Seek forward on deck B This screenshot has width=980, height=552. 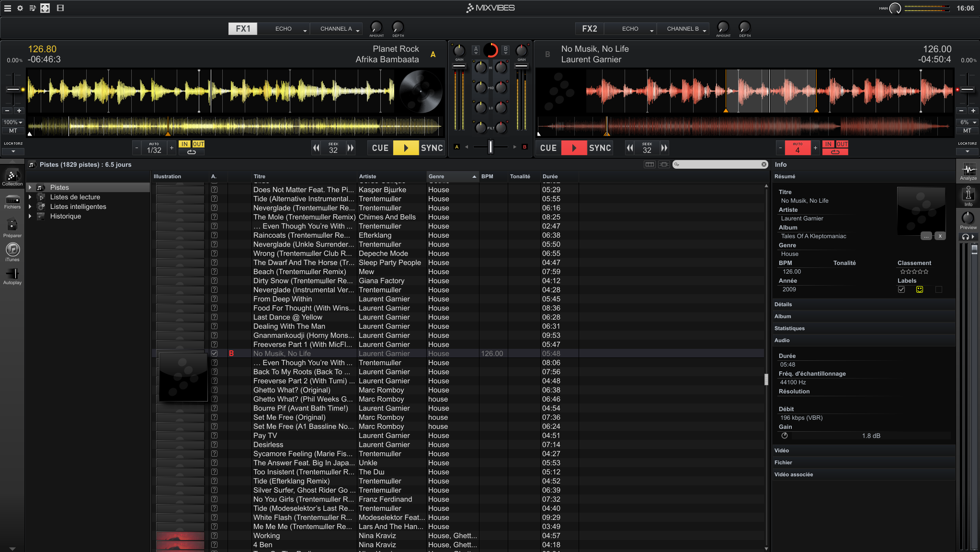click(x=664, y=148)
